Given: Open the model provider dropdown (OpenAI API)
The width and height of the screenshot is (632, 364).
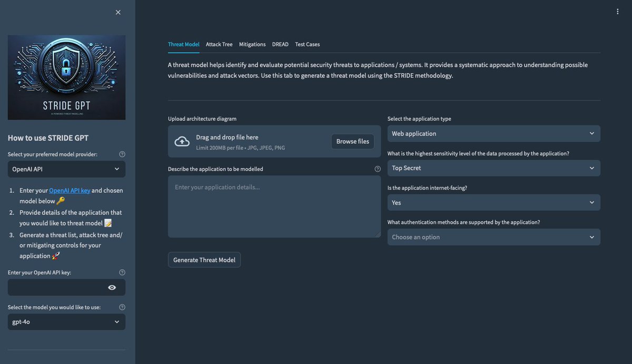Looking at the screenshot, I should (x=66, y=169).
